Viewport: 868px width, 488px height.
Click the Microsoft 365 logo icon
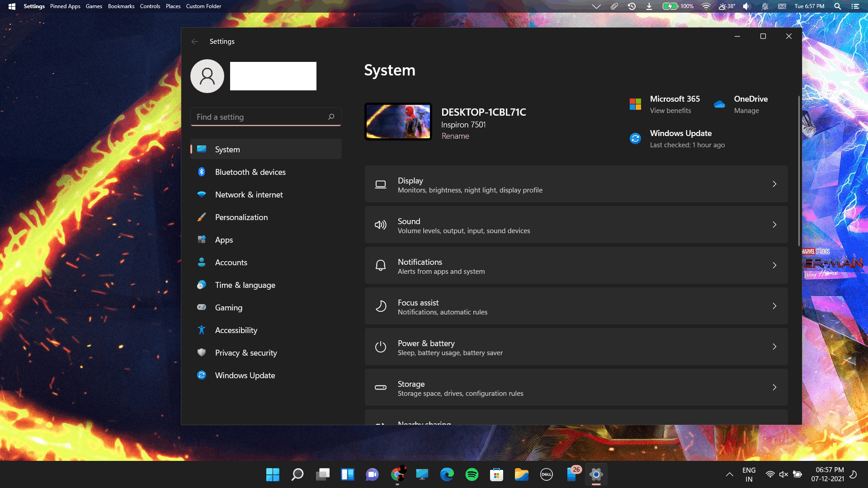point(635,104)
